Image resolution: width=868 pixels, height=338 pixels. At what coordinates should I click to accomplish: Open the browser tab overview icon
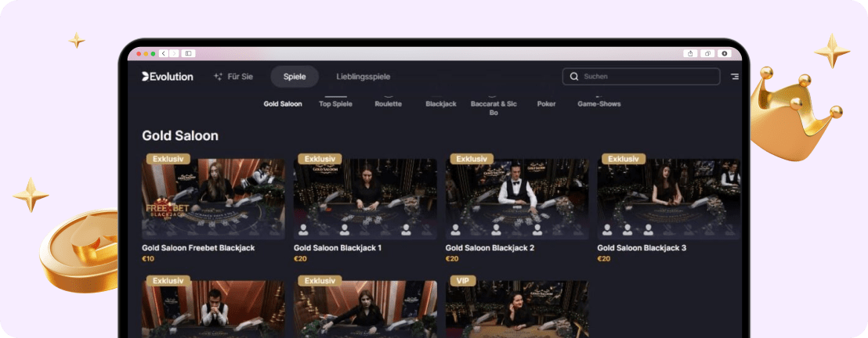(x=707, y=53)
